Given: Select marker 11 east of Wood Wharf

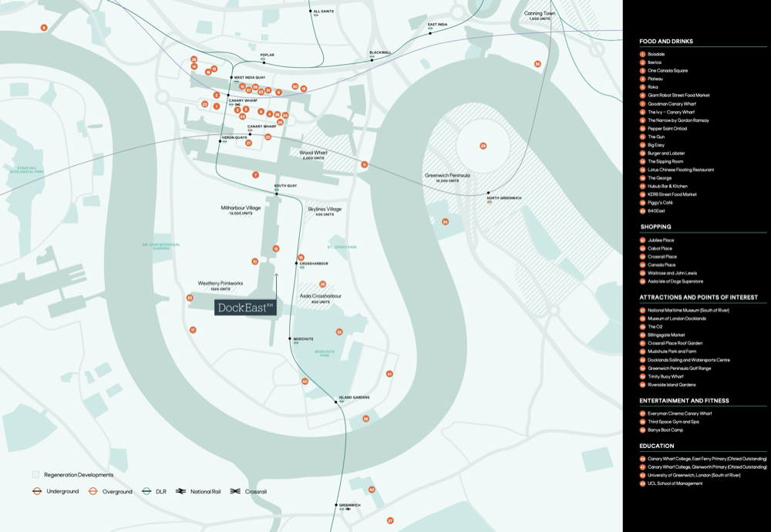Looking at the screenshot, I should (365, 164).
